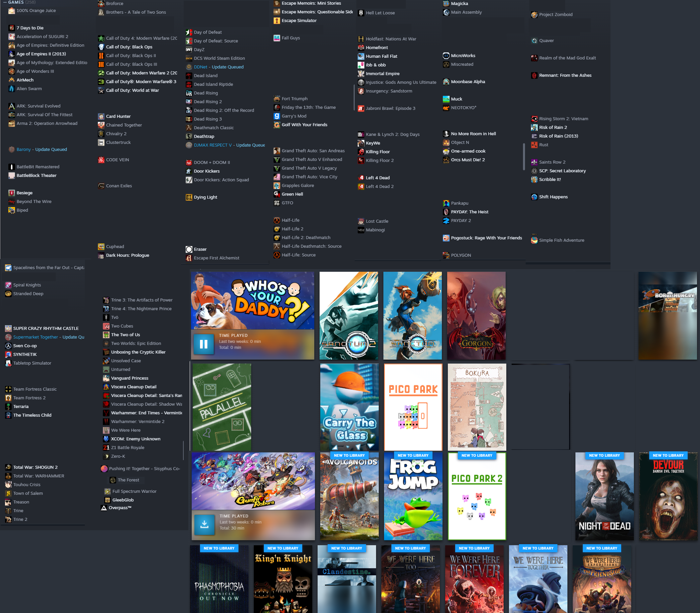Click the Fall Guys icon
The image size is (700, 613).
[277, 38]
